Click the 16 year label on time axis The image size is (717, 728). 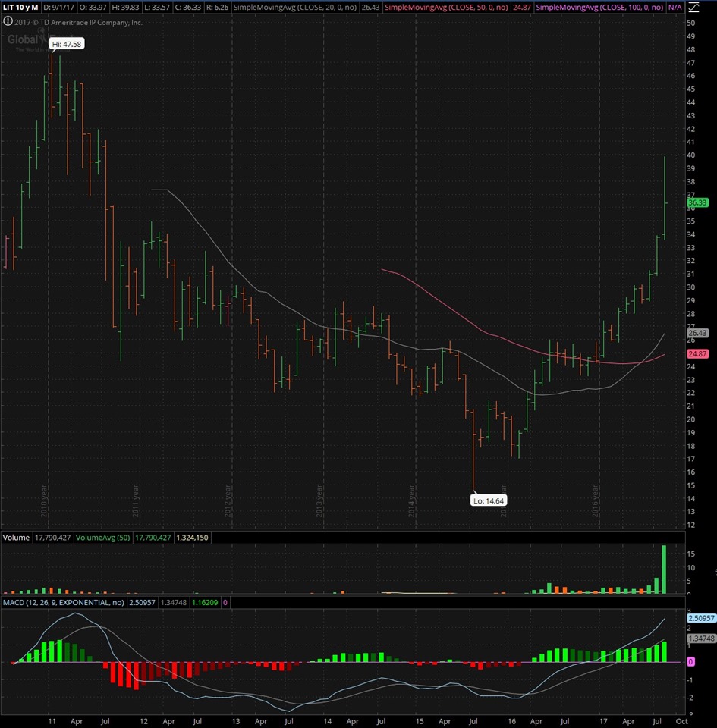coord(511,721)
